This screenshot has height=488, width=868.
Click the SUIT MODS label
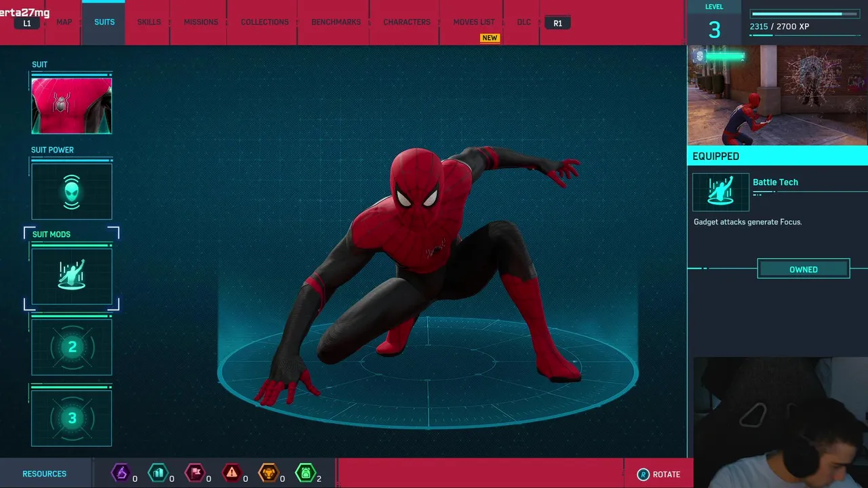[52, 235]
